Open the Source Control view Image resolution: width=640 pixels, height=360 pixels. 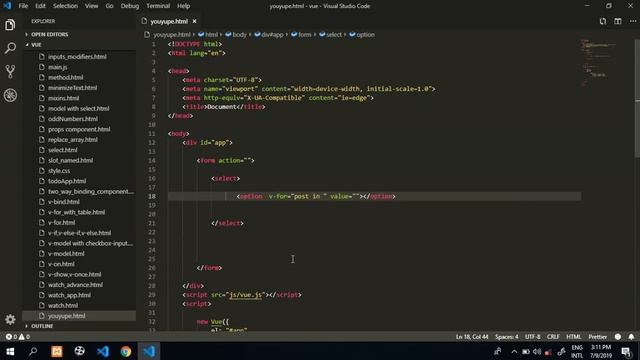[x=10, y=71]
